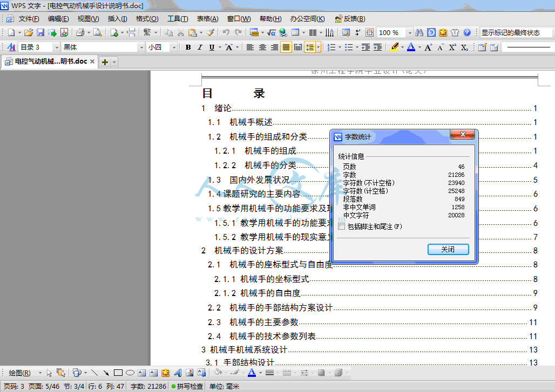Open the styles and formatting icon

click(x=11, y=47)
